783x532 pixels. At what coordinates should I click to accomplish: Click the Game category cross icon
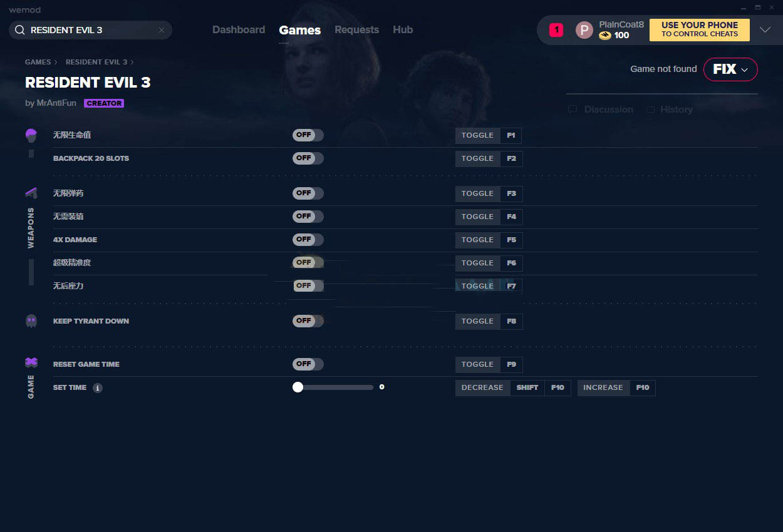(31, 362)
